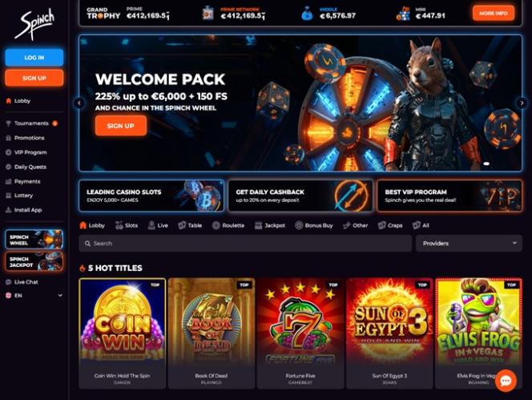Open the Roulette games category
Image resolution: width=532 pixels, height=400 pixels.
click(x=228, y=225)
